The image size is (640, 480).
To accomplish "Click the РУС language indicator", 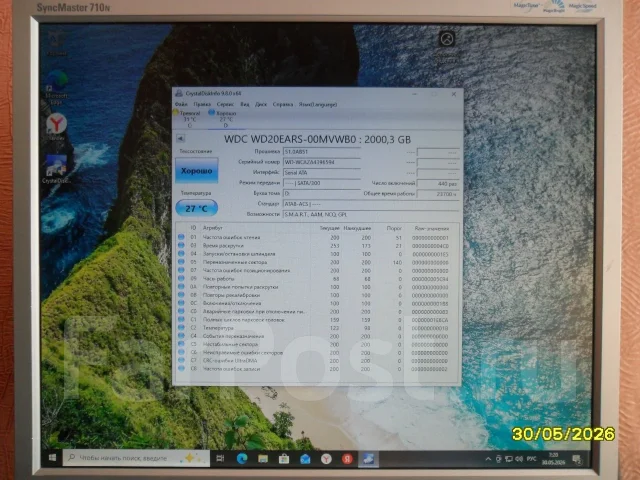I will pos(531,459).
